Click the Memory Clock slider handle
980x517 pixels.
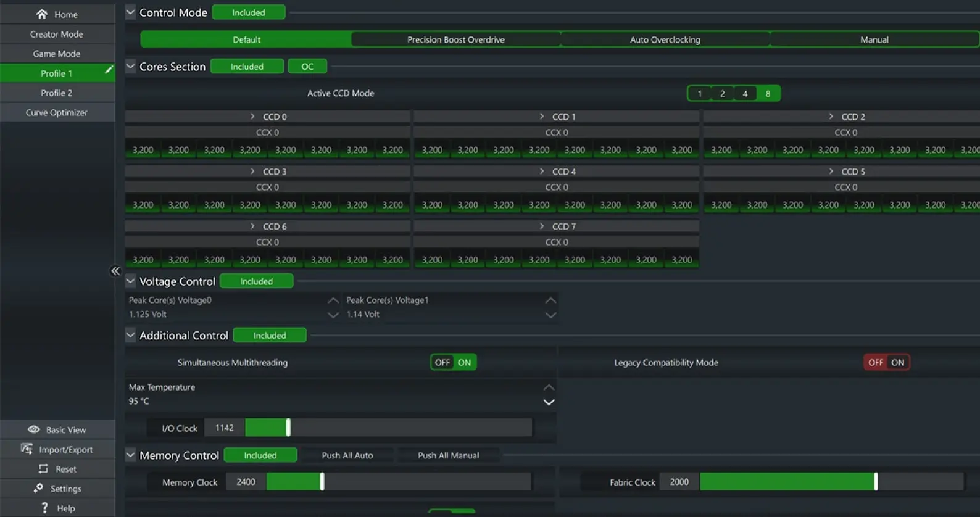[322, 481]
